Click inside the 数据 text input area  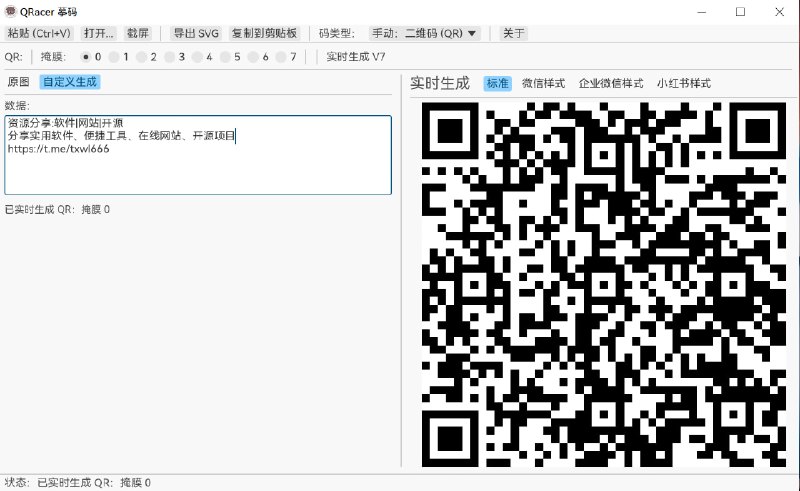(198, 155)
